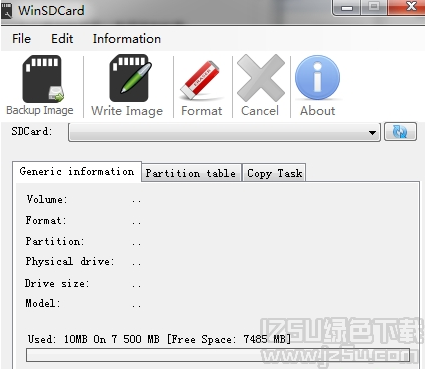Click the Cancel X icon
The width and height of the screenshot is (425, 369).
(x=261, y=78)
